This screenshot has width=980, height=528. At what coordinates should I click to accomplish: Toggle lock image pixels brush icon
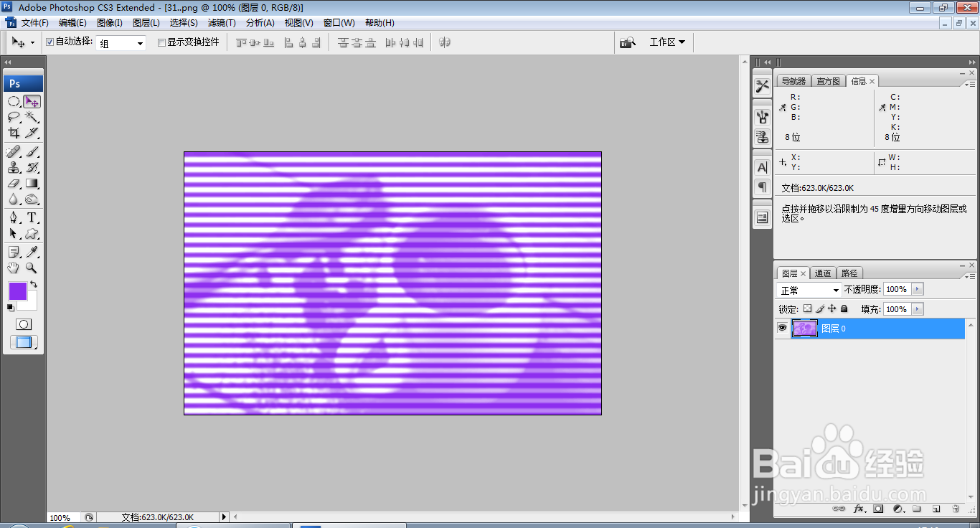coord(819,308)
